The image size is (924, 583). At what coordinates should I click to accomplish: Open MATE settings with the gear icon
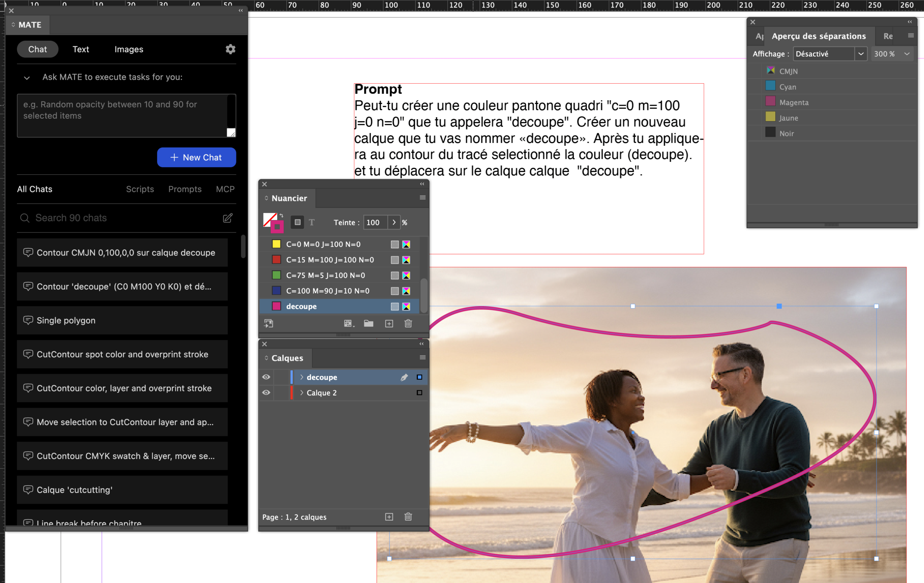(230, 49)
